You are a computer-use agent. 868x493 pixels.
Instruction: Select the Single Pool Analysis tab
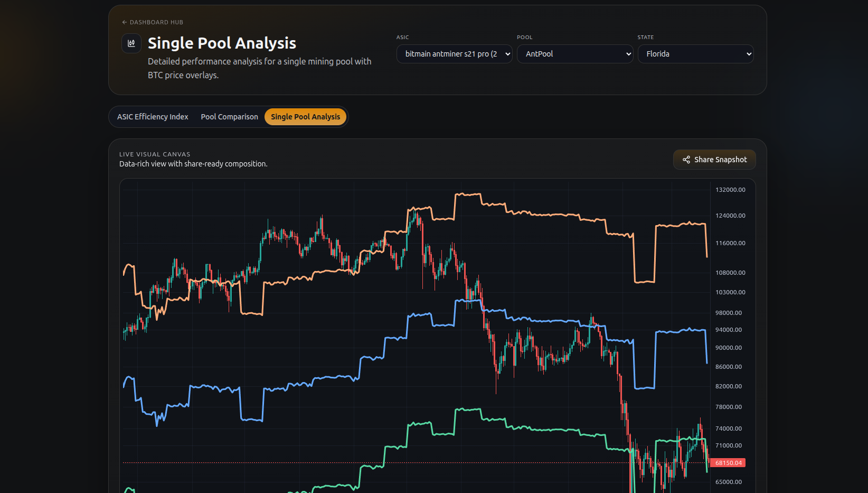305,116
